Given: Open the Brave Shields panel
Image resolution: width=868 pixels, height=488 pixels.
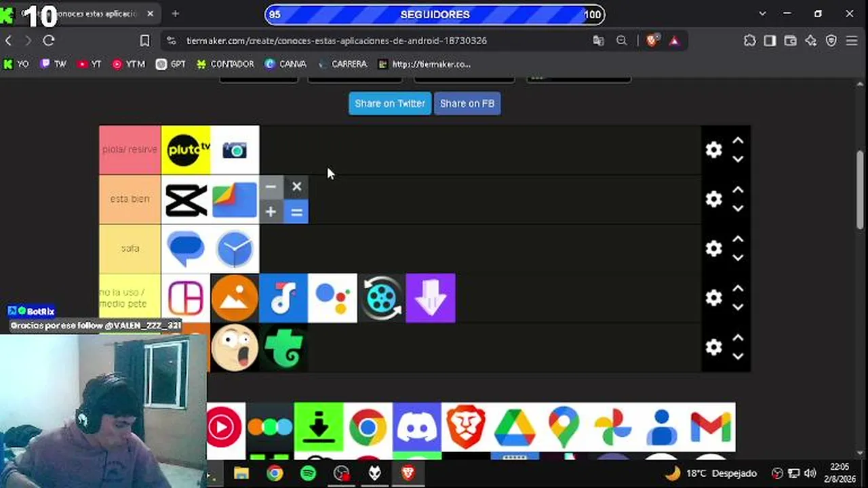Looking at the screenshot, I should (652, 41).
